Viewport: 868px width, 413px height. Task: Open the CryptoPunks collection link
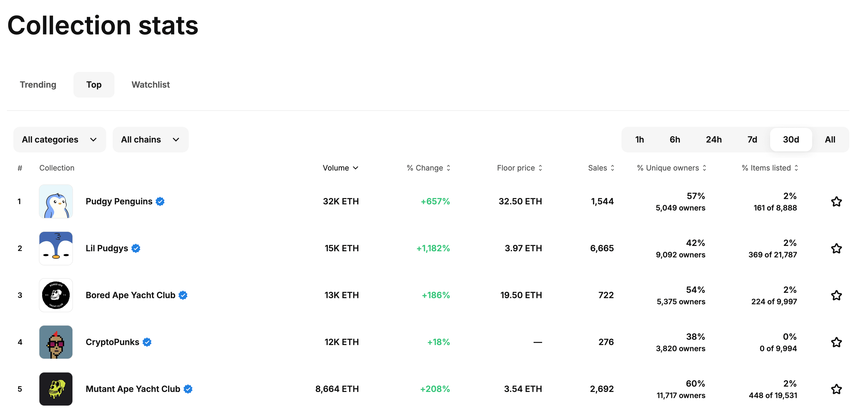pyautogui.click(x=112, y=342)
